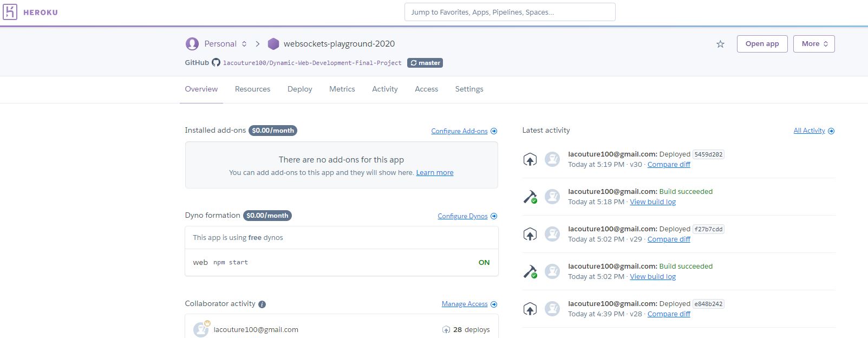Click commit hash e848b242
This screenshot has height=338, width=868.
708,304
